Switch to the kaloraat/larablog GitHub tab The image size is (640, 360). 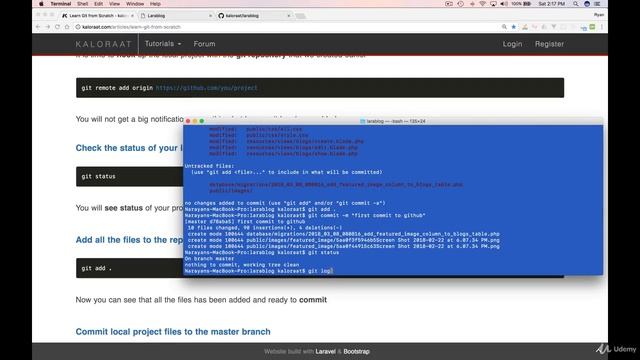click(x=254, y=16)
